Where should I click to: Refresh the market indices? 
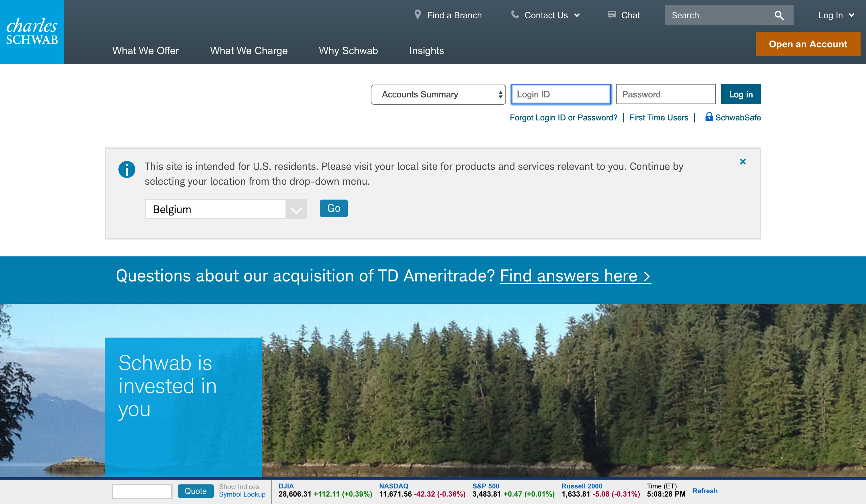(705, 490)
